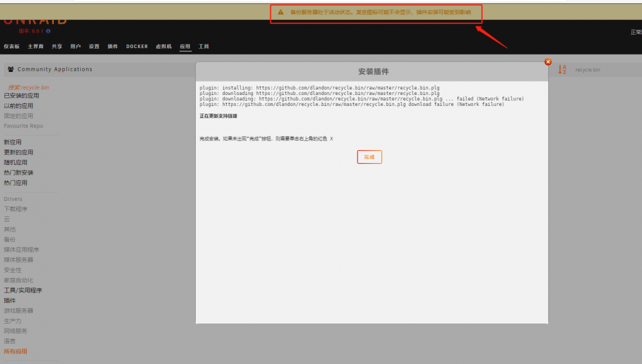Go to the 共享 shares menu
The image size is (642, 364).
pos(57,46)
